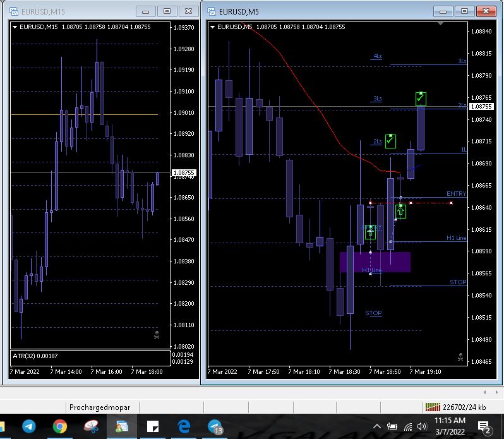Click the 7 Mar 16:00 time label in M15

[106, 372]
